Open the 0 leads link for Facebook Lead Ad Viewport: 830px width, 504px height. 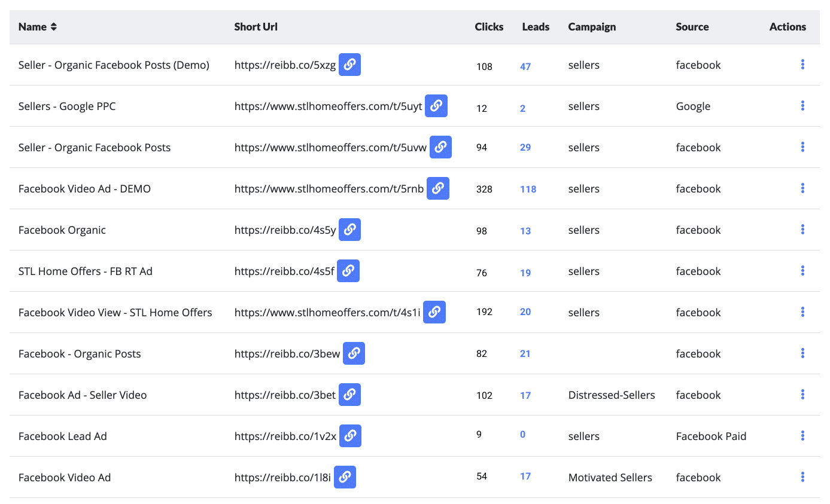click(x=523, y=434)
